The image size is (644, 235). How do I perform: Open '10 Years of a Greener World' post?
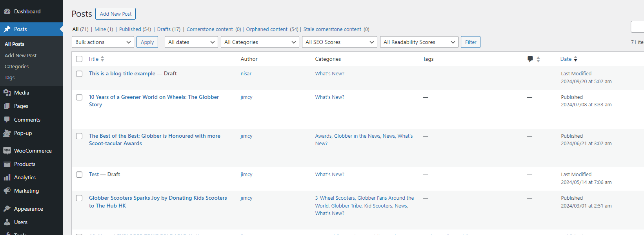pos(154,101)
